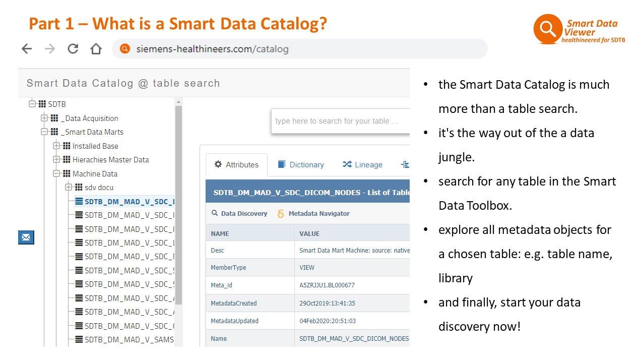Click the Data Discovery magnifier icon
Image resolution: width=644 pixels, height=363 pixels.
(215, 213)
